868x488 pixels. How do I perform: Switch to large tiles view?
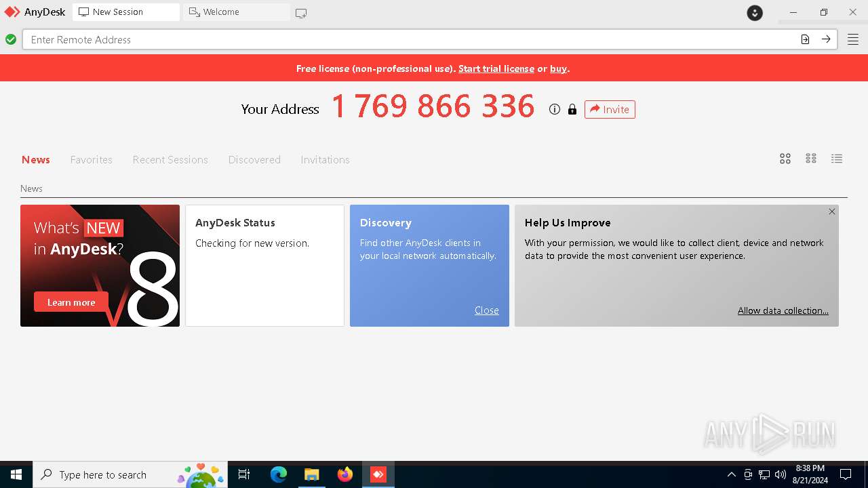click(785, 159)
